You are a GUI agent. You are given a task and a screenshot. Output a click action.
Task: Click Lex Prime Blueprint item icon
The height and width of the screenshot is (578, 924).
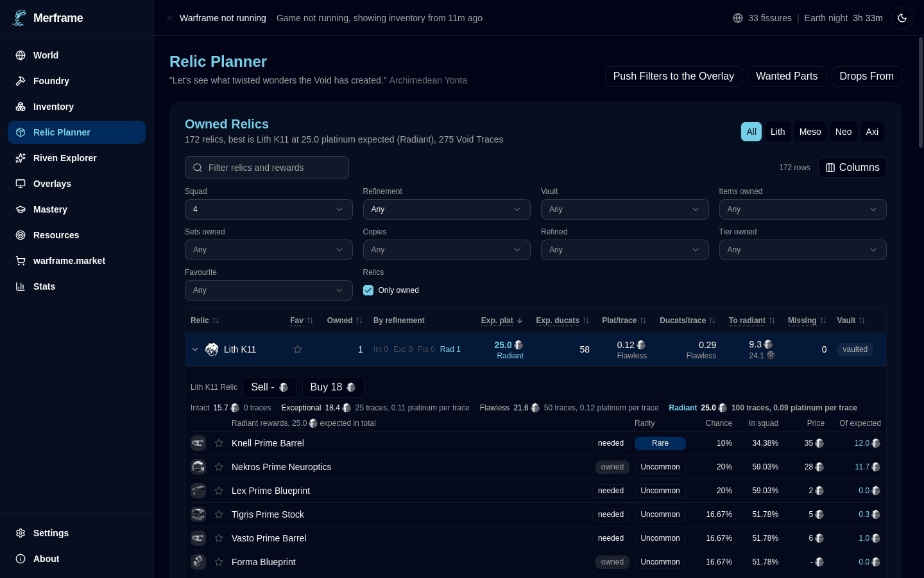coord(198,491)
